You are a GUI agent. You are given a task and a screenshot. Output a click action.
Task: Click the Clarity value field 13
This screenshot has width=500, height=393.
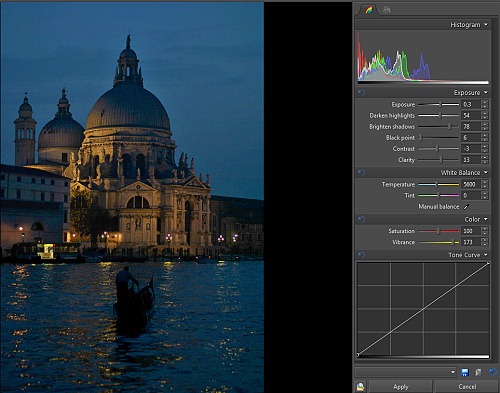(x=471, y=160)
